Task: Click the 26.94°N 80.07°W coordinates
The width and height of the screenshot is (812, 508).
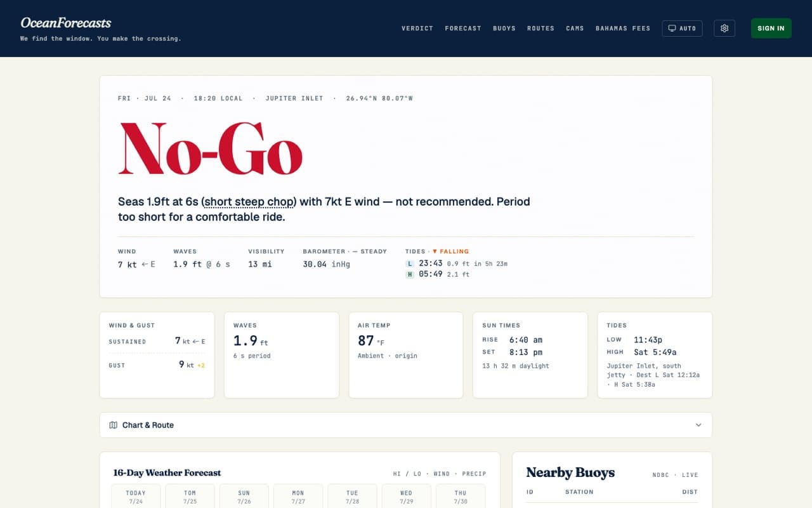Action: point(379,98)
